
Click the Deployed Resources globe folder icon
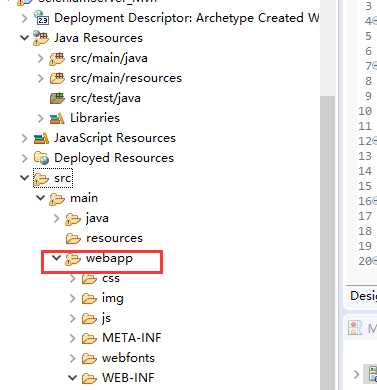pos(41,158)
